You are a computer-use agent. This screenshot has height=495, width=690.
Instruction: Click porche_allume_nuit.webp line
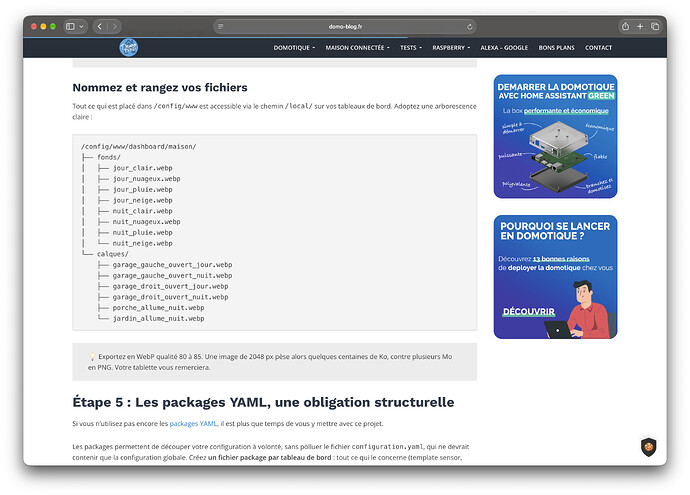click(158, 308)
